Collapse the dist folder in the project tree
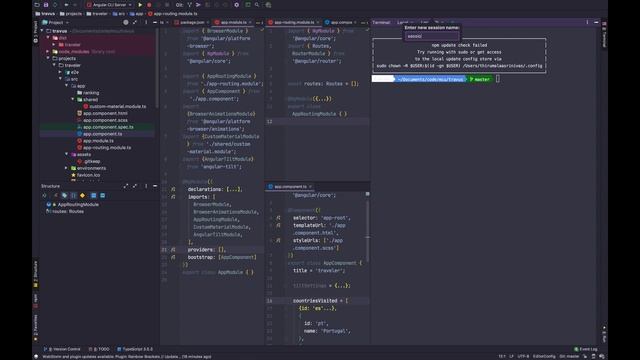The image size is (640, 360). [48, 38]
